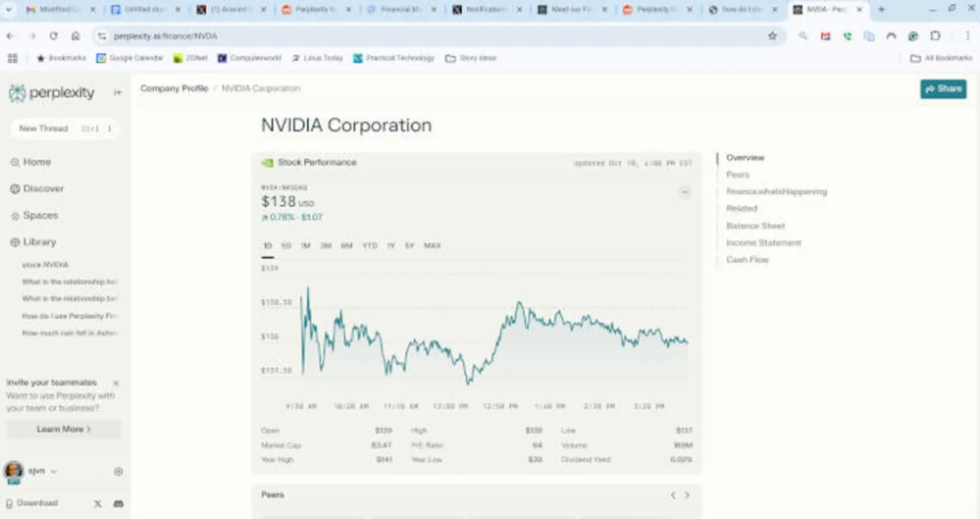Open Library in the sidebar
Viewport: 980px width, 519px height.
click(39, 242)
